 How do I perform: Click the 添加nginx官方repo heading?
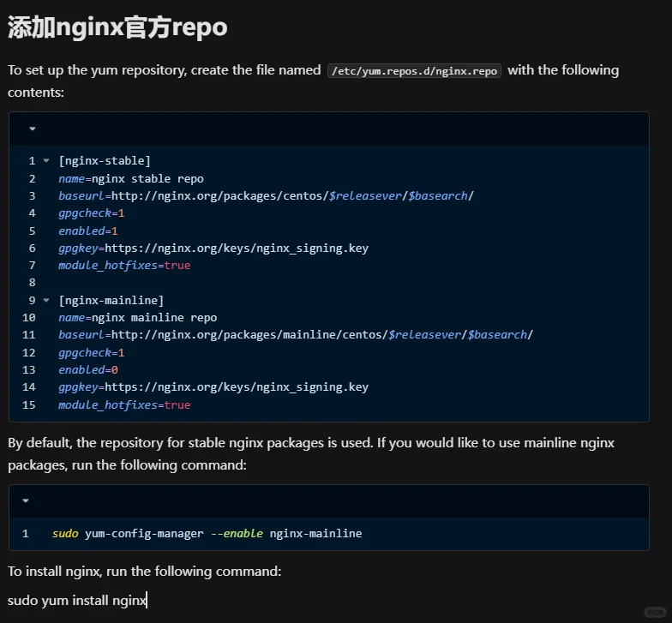coord(117,27)
